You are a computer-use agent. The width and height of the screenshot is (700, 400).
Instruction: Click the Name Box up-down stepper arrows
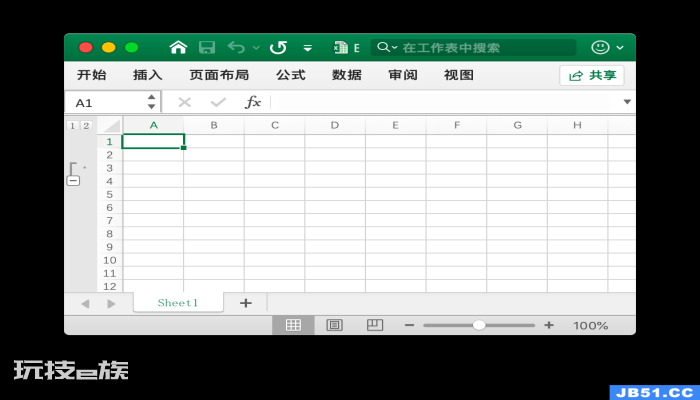[152, 102]
